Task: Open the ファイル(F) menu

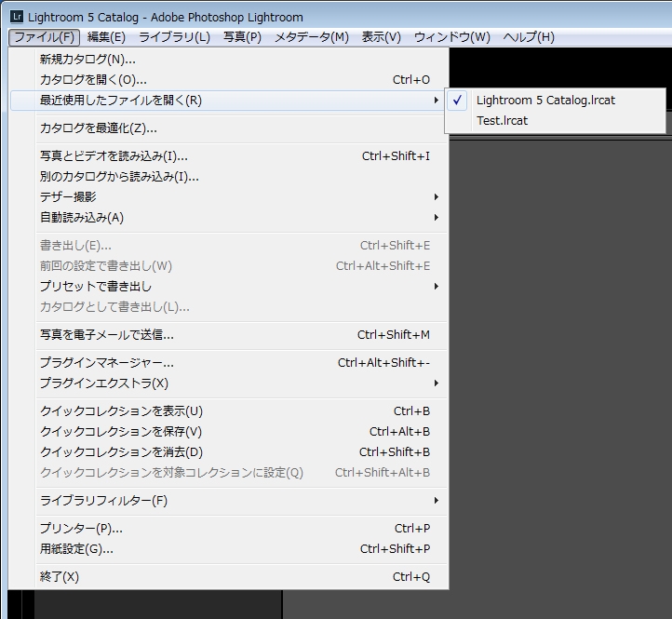Action: pos(44,37)
